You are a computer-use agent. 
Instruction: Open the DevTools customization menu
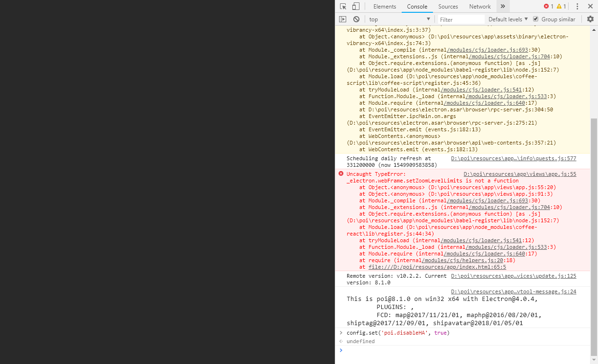click(x=577, y=6)
